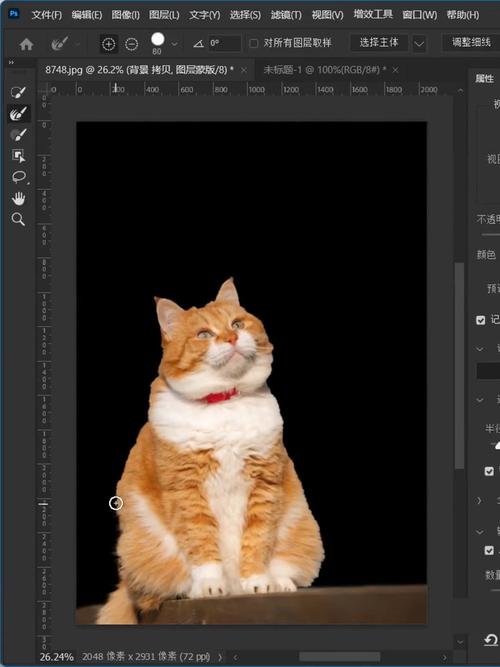
Task: Click the 26.24% zoom level field
Action: tap(57, 657)
